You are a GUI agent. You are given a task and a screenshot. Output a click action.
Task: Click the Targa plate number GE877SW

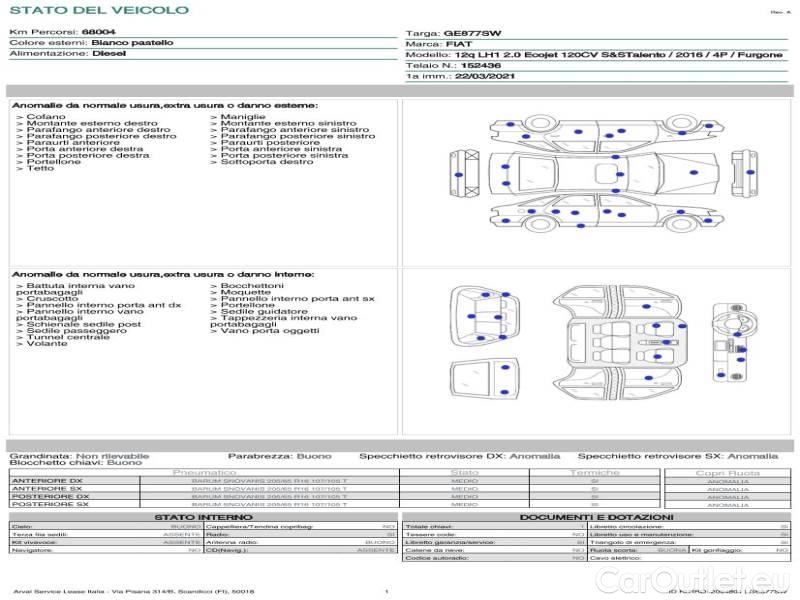click(x=471, y=33)
